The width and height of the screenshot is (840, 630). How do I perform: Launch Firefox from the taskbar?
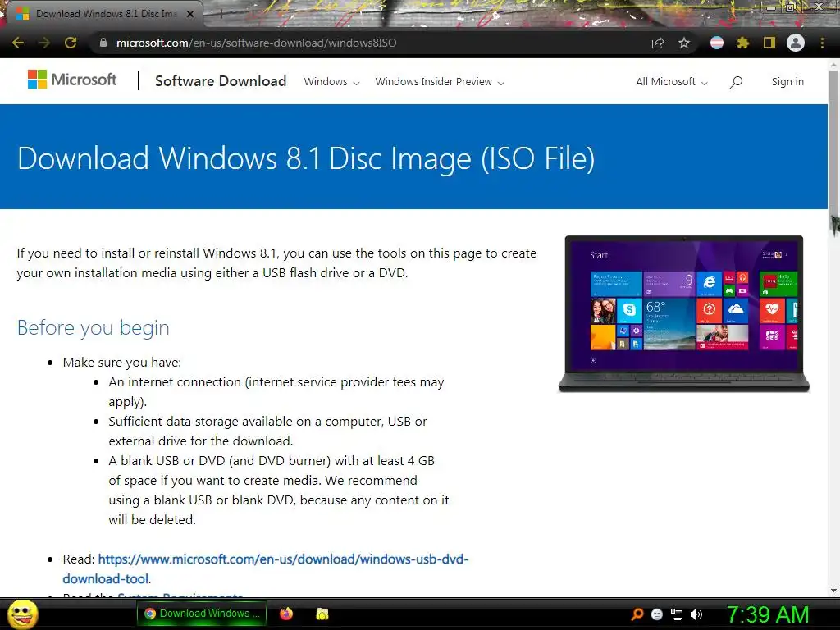286,614
